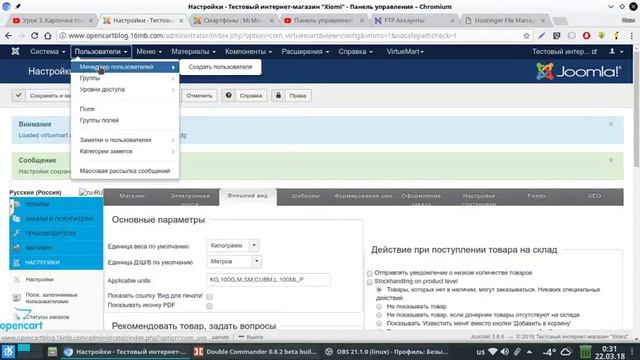
Task: Switch to Магазин settings tab
Action: tap(132, 196)
